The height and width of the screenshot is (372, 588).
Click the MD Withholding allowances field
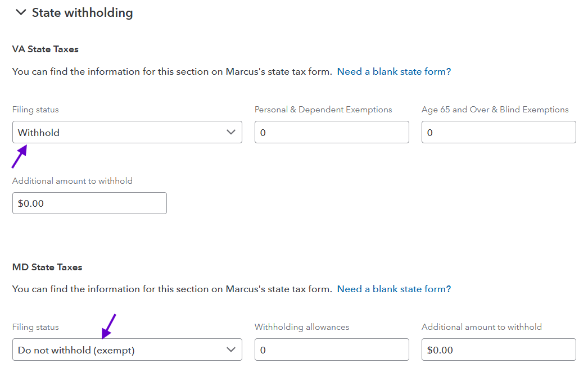tap(332, 350)
